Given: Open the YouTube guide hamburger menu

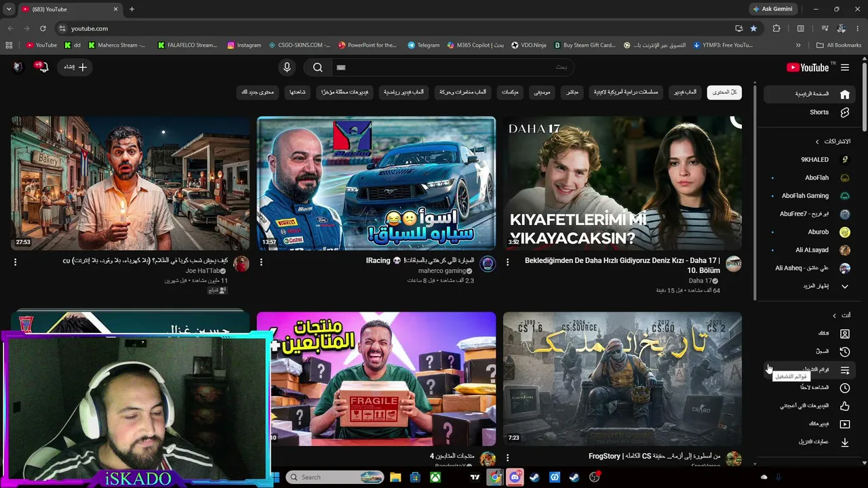Looking at the screenshot, I should (845, 67).
